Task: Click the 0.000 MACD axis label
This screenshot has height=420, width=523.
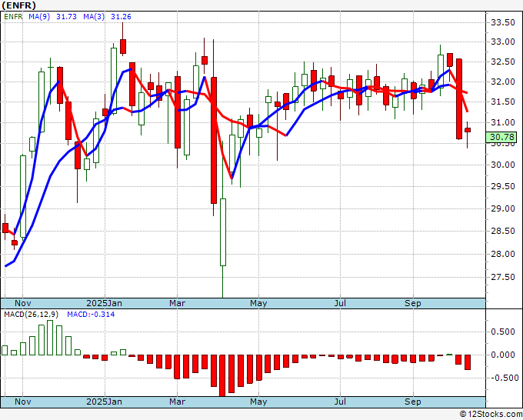Action: click(503, 355)
